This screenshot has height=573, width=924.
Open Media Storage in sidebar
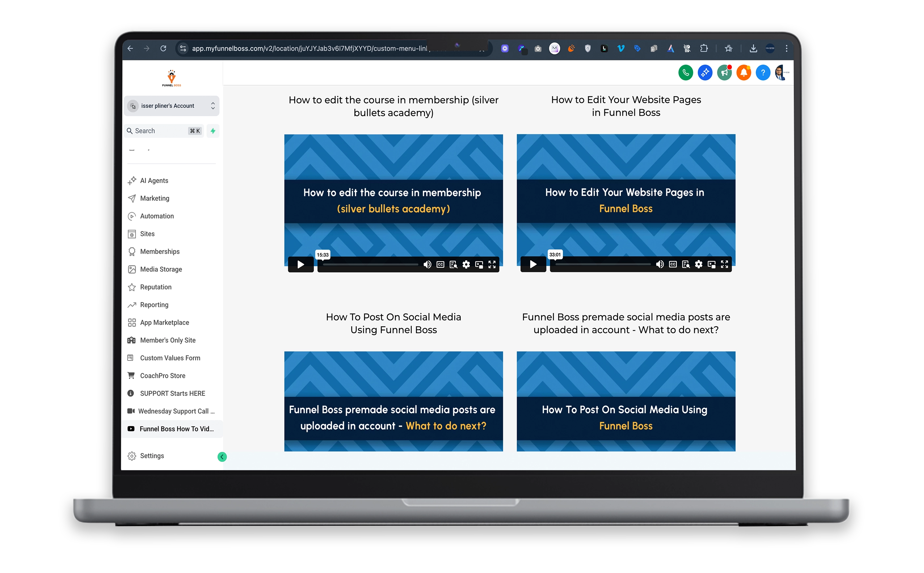pyautogui.click(x=161, y=269)
